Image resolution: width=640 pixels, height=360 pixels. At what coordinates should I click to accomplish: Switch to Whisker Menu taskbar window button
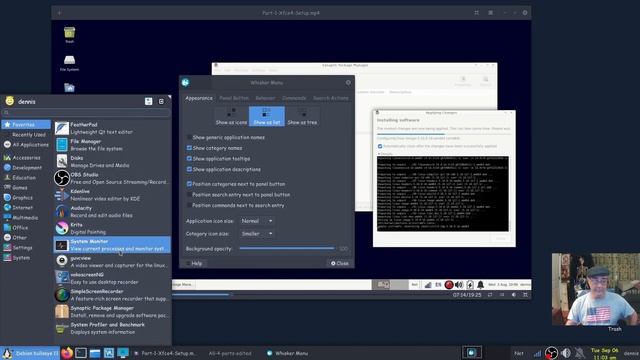[287, 353]
